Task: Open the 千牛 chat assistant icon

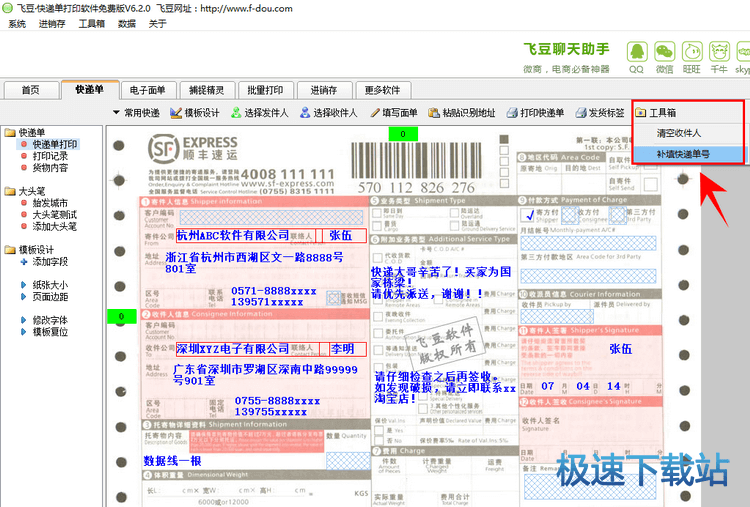Action: click(x=719, y=52)
